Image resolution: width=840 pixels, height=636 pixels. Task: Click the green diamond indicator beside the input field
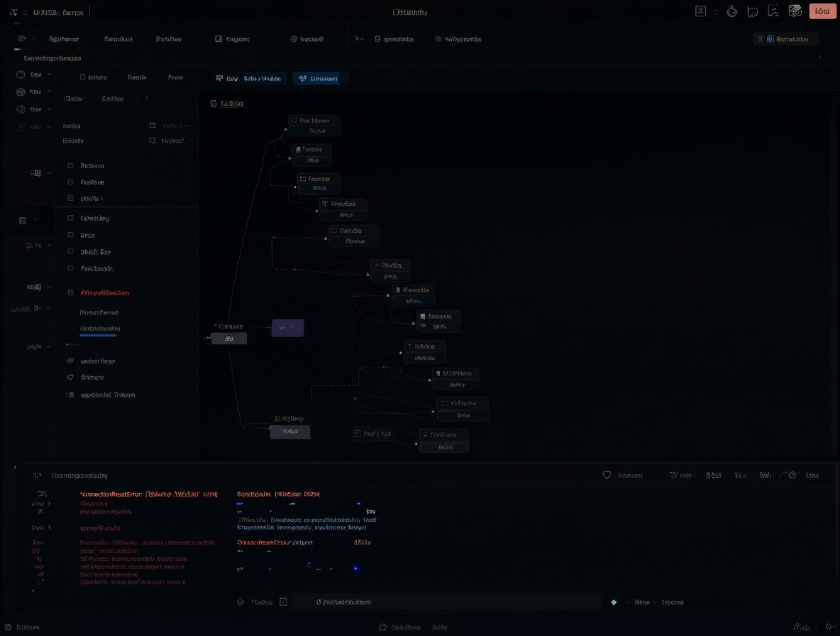pos(614,602)
